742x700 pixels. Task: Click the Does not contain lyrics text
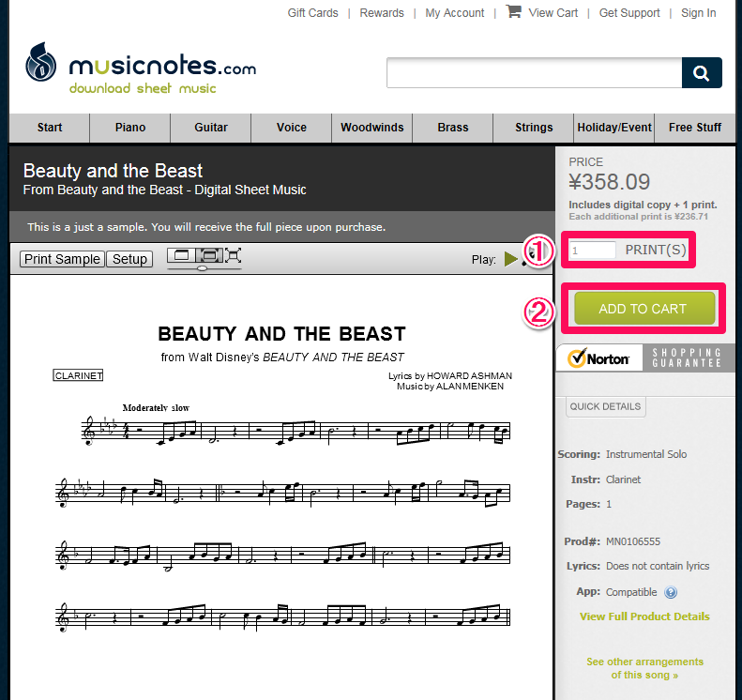point(658,566)
